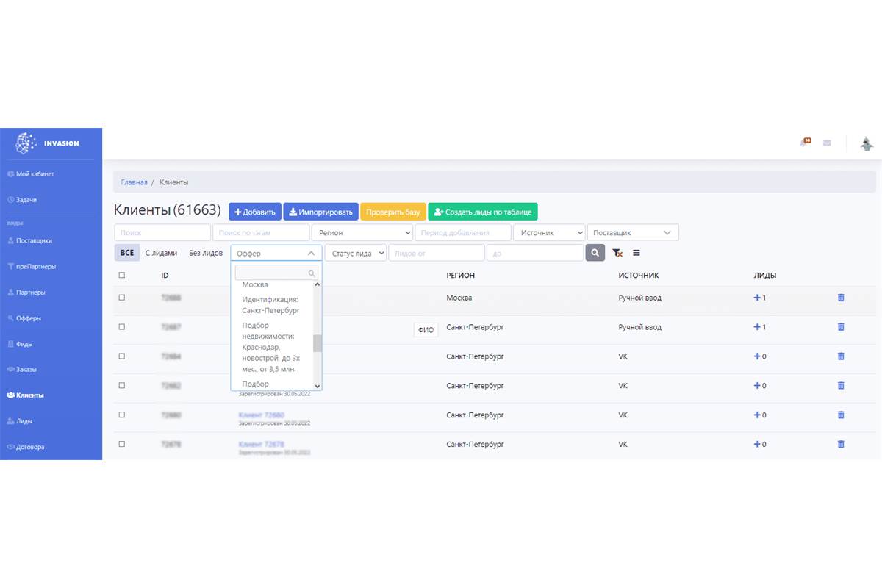Open Партнеры in the sidebar
The image size is (882, 588).
click(26, 293)
